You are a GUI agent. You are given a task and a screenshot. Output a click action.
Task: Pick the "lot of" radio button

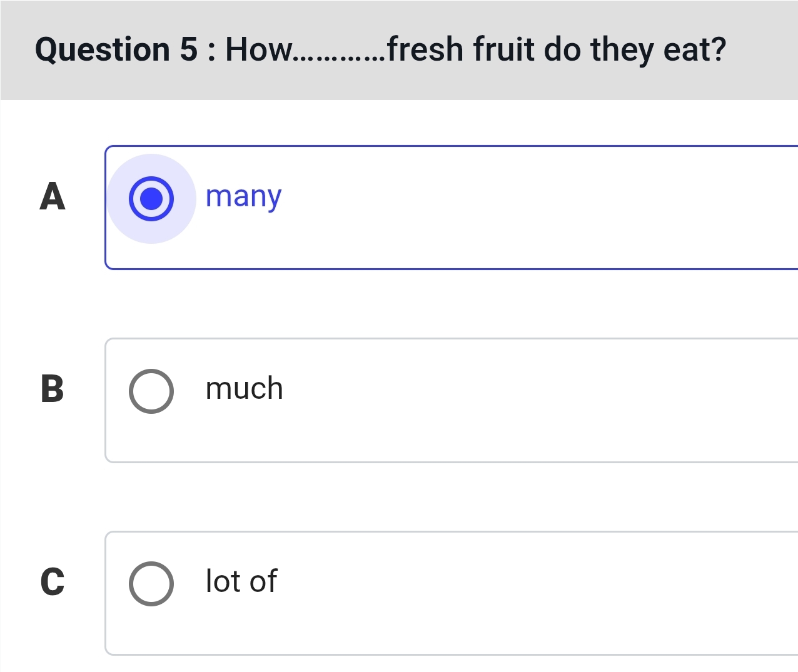(x=151, y=584)
